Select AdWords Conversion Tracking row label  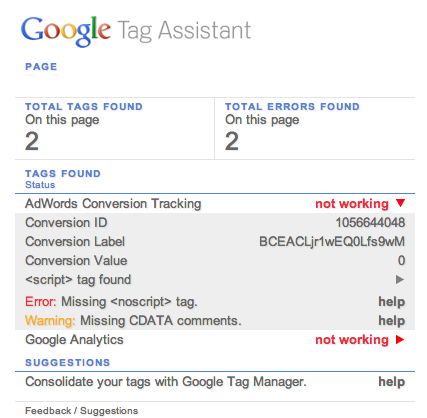113,203
